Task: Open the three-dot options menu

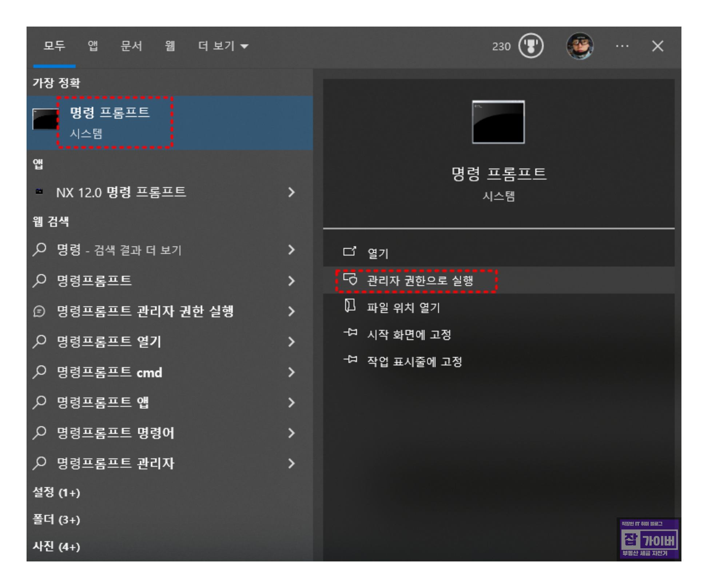Action: 622,47
